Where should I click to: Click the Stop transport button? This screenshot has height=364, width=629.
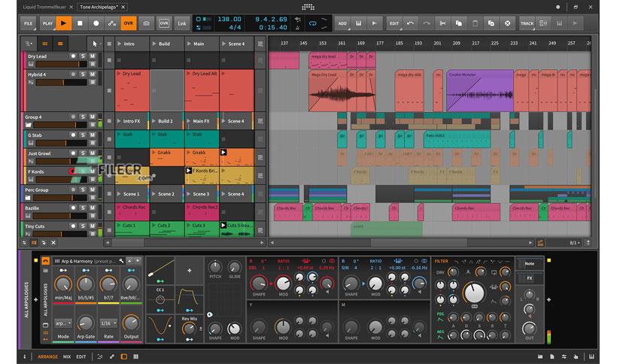pyautogui.click(x=80, y=23)
